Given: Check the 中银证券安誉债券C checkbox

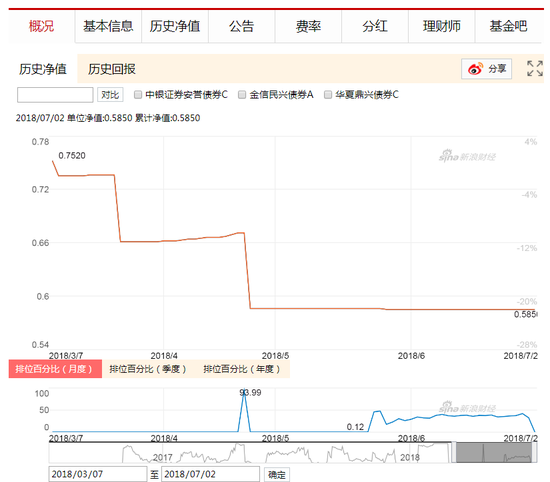Looking at the screenshot, I should pos(138,94).
